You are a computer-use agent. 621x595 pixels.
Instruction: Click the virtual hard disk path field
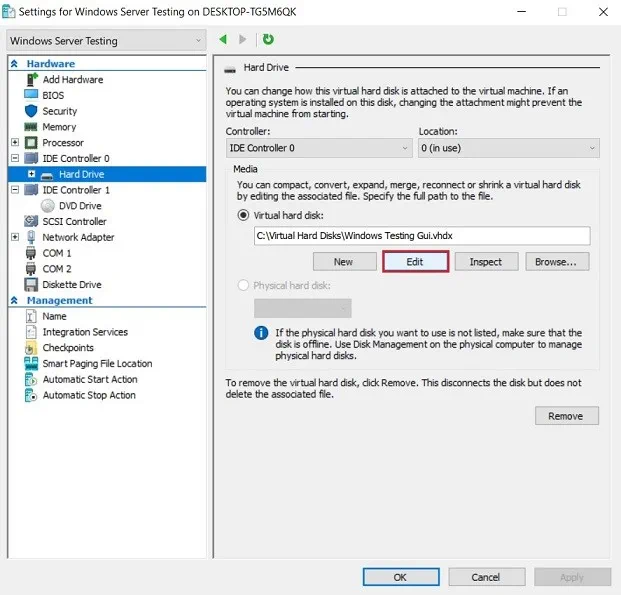click(421, 236)
